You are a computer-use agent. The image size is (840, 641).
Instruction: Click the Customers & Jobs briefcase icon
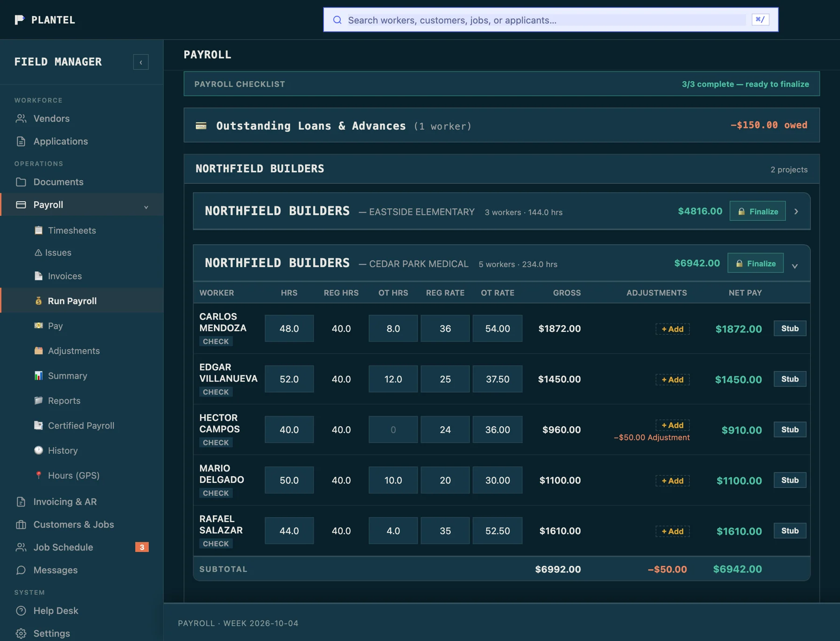pyautogui.click(x=21, y=525)
